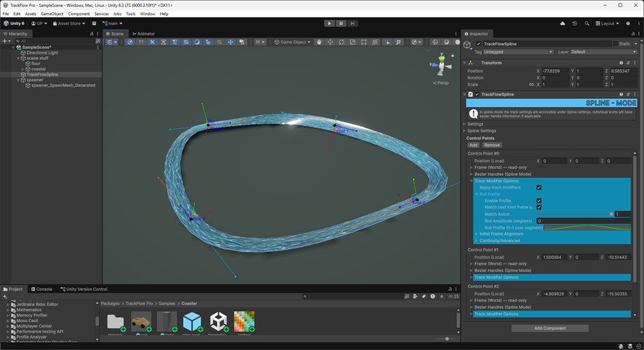Click the Step frame button

(353, 23)
